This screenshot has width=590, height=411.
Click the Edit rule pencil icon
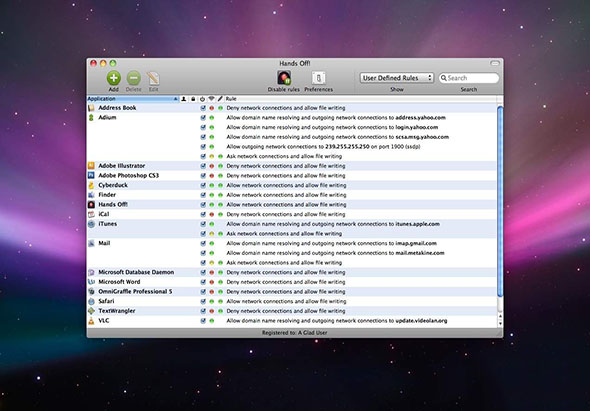pyautogui.click(x=153, y=78)
